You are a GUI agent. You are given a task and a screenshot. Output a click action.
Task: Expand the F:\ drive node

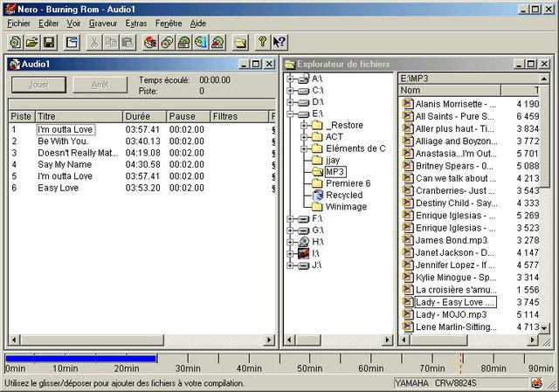pyautogui.click(x=290, y=218)
